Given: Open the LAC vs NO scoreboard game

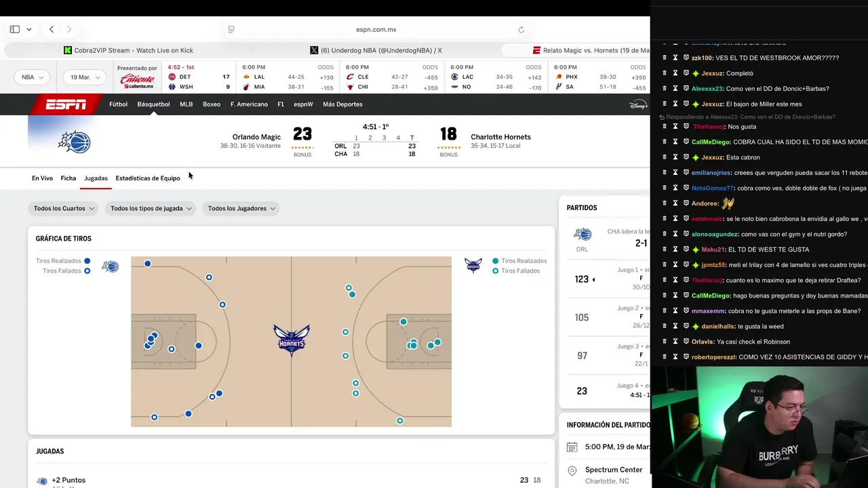Looking at the screenshot, I should tap(496, 77).
